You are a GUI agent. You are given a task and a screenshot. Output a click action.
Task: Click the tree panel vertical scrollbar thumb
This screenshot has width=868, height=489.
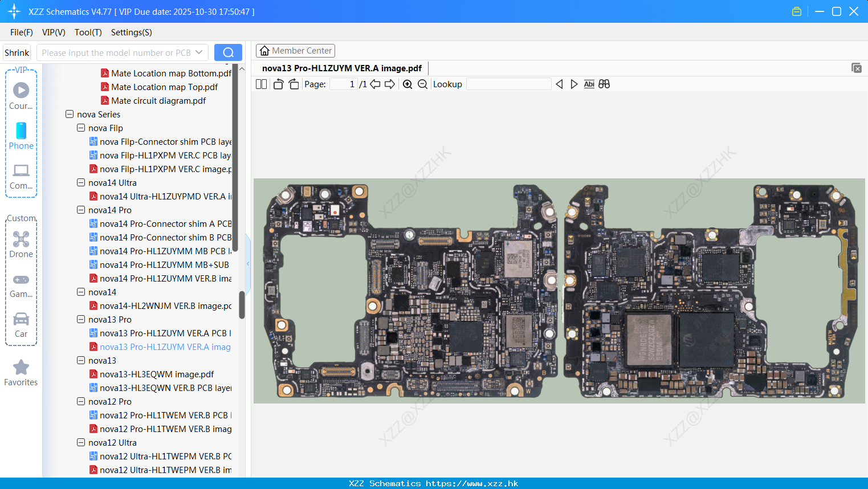(242, 305)
